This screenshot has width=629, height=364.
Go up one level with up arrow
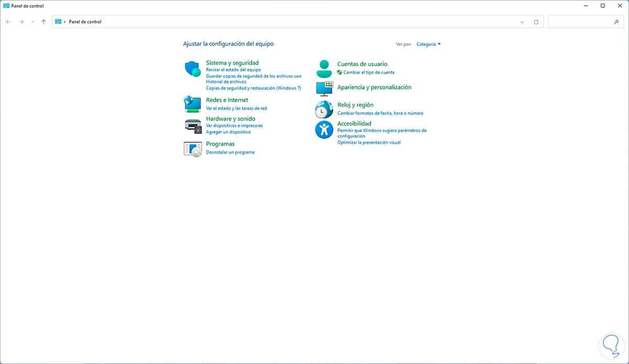[x=44, y=22]
